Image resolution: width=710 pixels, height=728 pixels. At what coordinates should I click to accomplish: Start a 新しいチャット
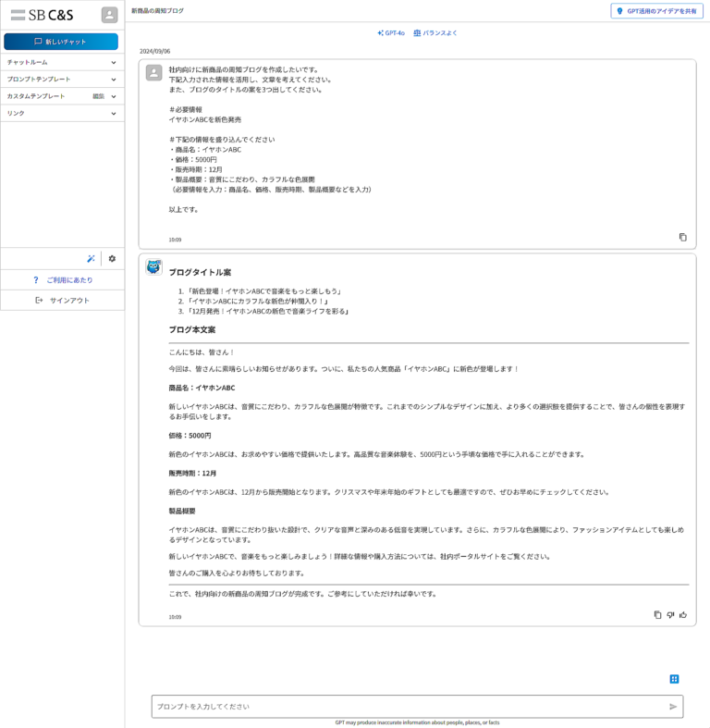61,42
